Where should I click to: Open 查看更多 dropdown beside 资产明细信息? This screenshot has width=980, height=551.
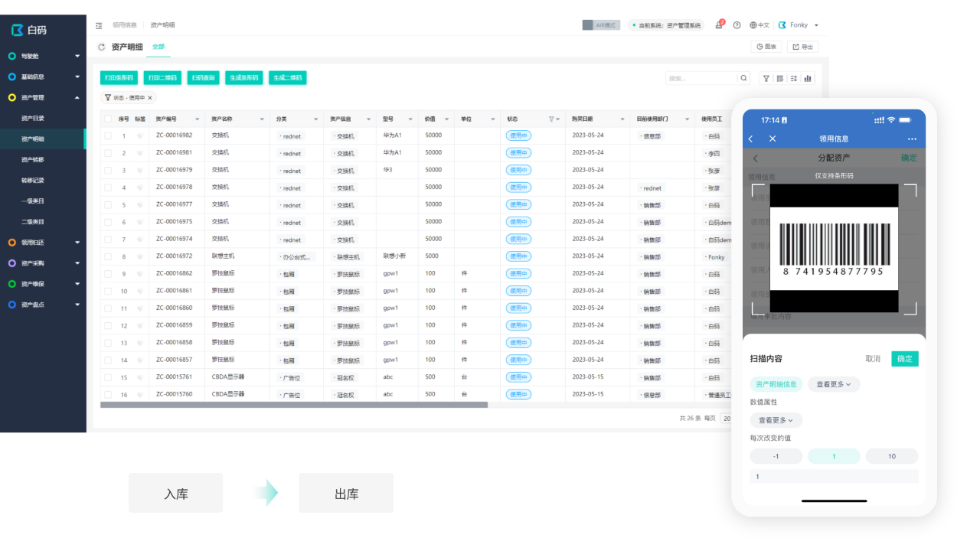point(834,384)
